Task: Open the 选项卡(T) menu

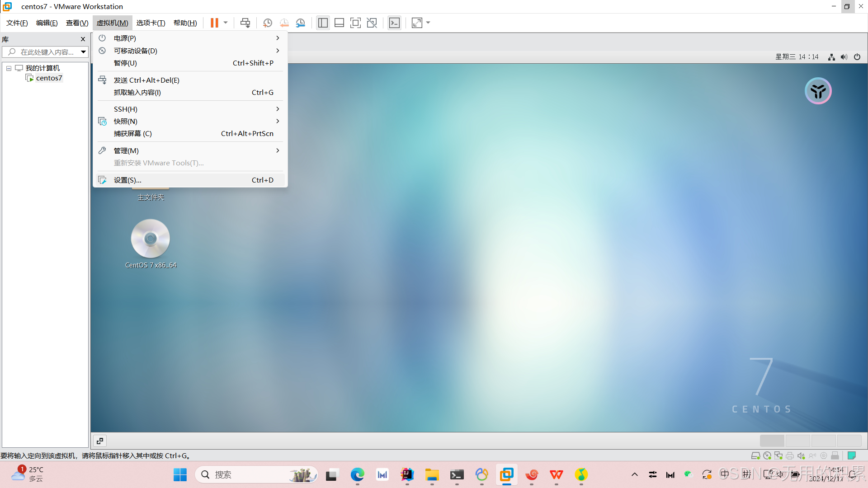Action: click(x=151, y=23)
